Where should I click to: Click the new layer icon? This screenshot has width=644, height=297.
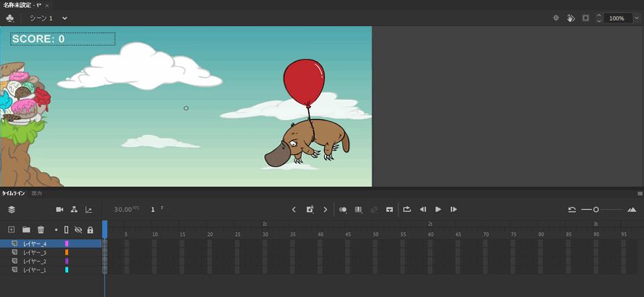(x=11, y=229)
